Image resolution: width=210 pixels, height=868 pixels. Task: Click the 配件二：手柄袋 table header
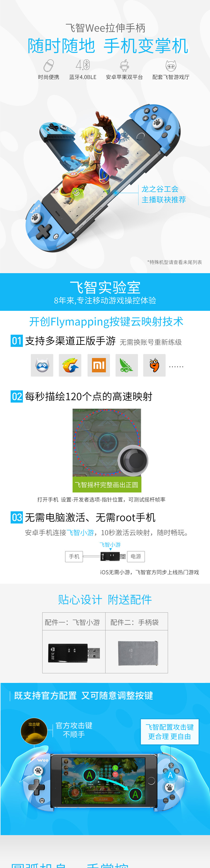(137, 622)
